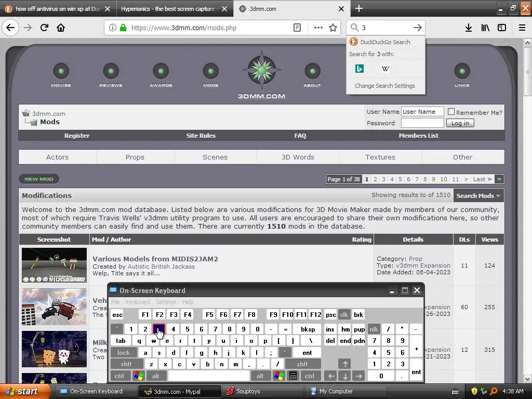Image resolution: width=532 pixels, height=399 pixels.
Task: Select the Actors category tab
Action: click(x=57, y=157)
